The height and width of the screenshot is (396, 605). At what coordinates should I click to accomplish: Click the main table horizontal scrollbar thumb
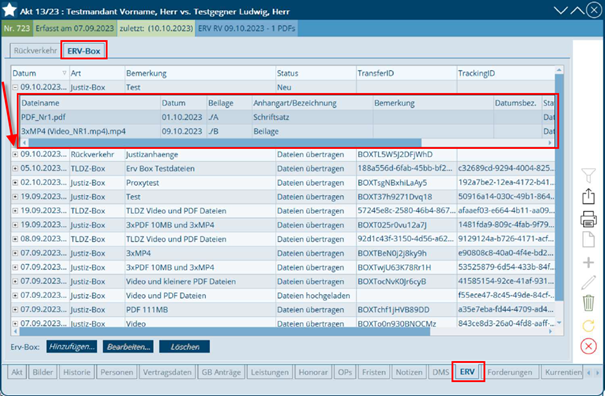[x=225, y=331]
